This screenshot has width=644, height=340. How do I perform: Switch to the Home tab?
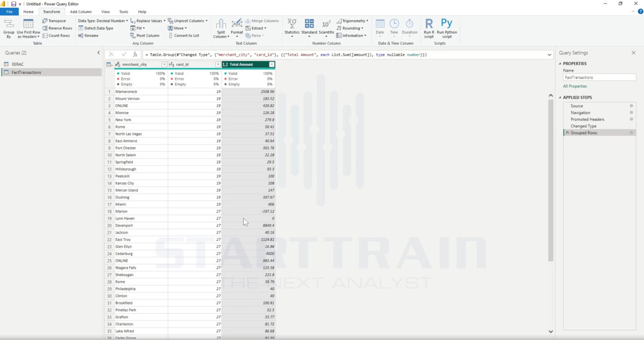(28, 12)
